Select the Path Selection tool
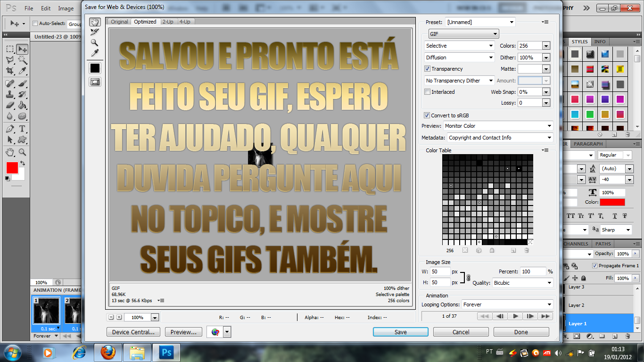Image resolution: width=644 pixels, height=362 pixels. coord(10,140)
